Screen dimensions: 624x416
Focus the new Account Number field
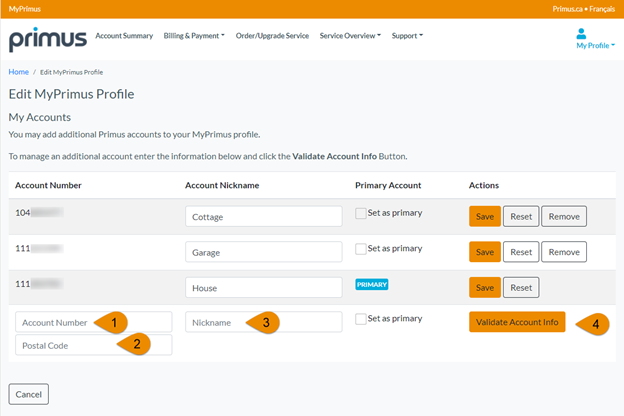point(94,322)
